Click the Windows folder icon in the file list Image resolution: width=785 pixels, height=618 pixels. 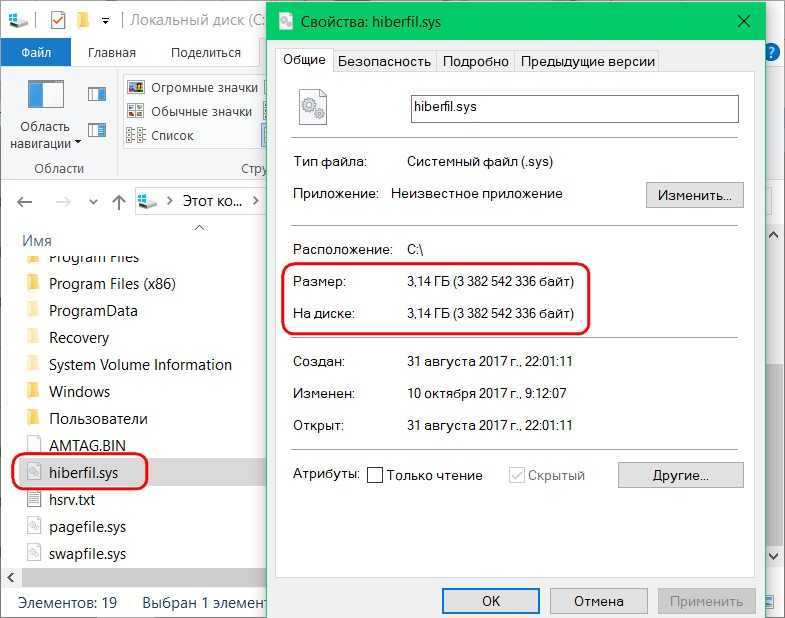33,392
